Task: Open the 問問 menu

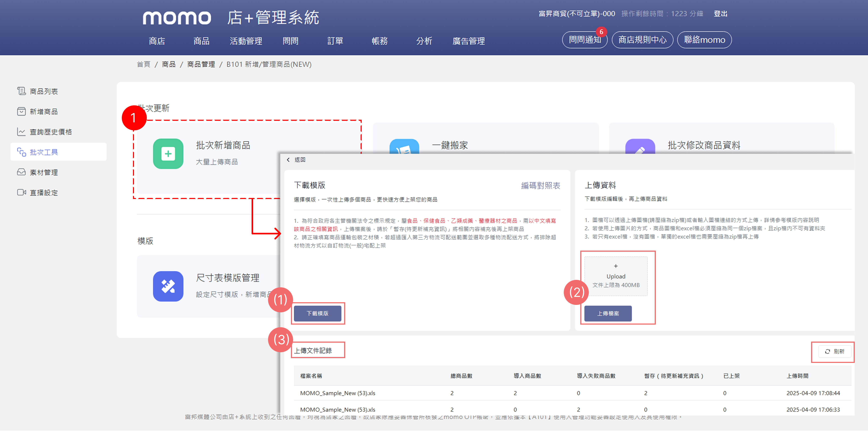Action: [290, 41]
